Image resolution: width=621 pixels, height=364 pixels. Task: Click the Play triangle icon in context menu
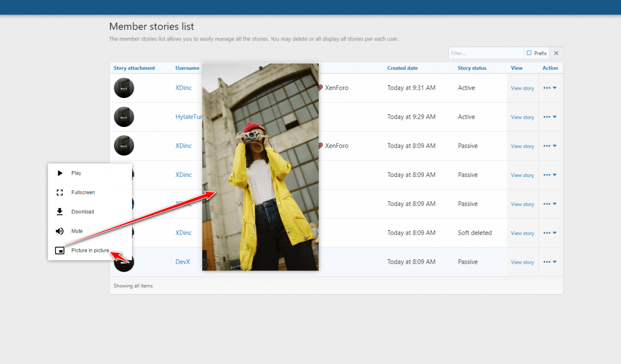tap(60, 173)
